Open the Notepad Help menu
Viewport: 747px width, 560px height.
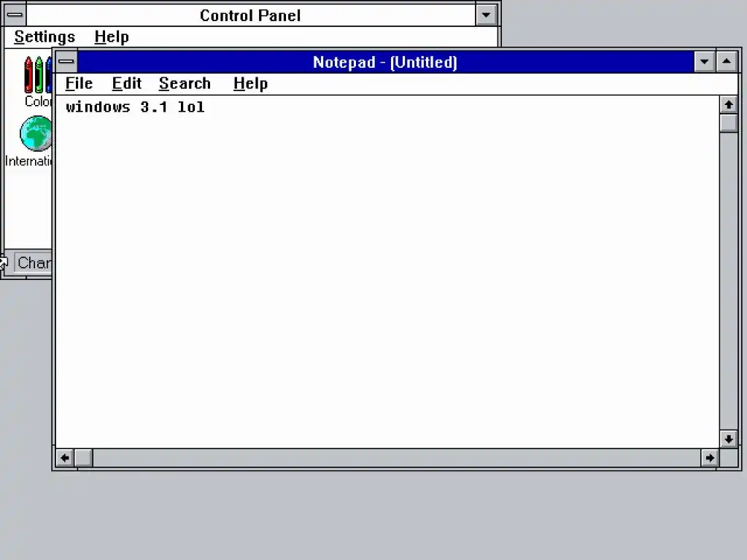(251, 83)
